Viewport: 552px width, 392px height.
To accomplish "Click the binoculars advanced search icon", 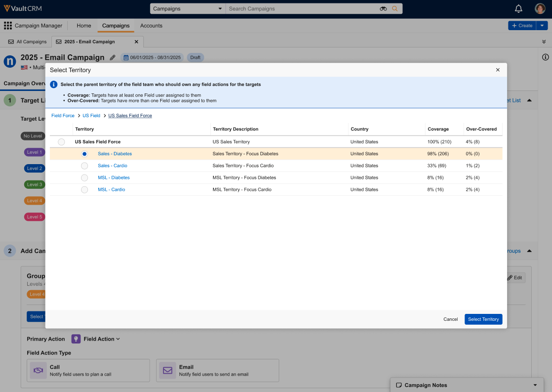I will (383, 9).
